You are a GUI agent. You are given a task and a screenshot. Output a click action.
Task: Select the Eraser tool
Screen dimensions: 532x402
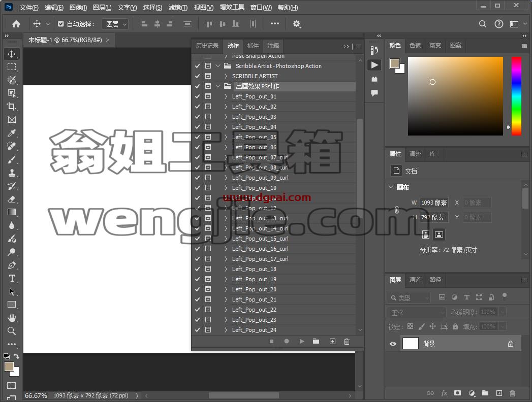(12, 199)
